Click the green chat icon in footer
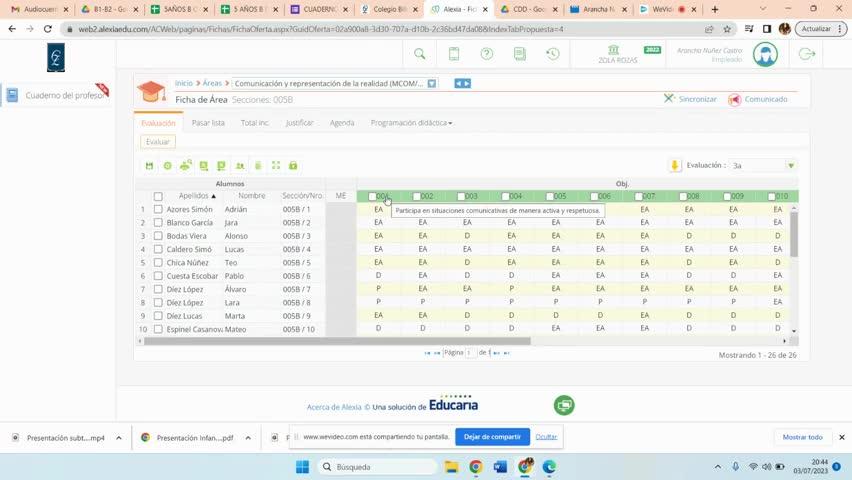This screenshot has width=852, height=480. [x=564, y=405]
